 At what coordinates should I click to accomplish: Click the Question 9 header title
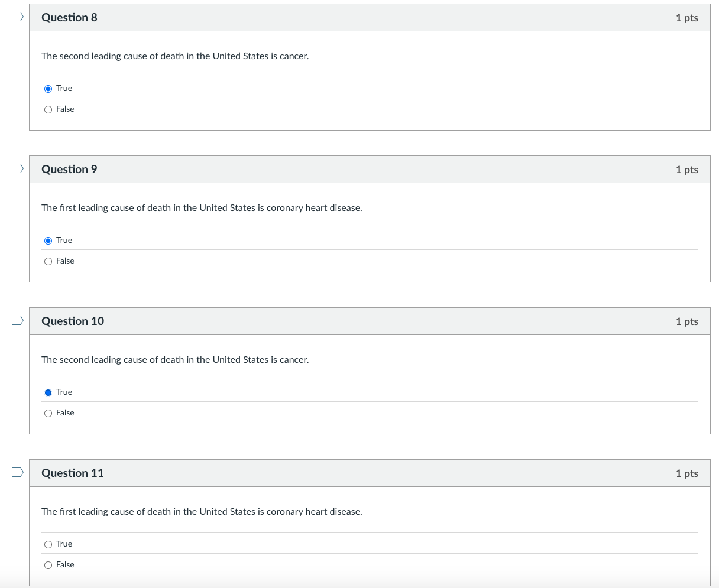pyautogui.click(x=69, y=170)
